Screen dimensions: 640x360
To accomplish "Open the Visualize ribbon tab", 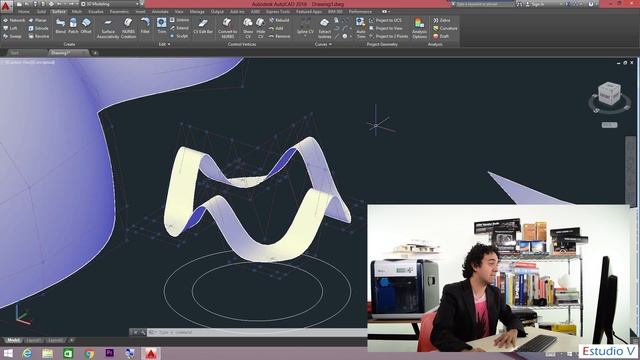I will click(96, 12).
